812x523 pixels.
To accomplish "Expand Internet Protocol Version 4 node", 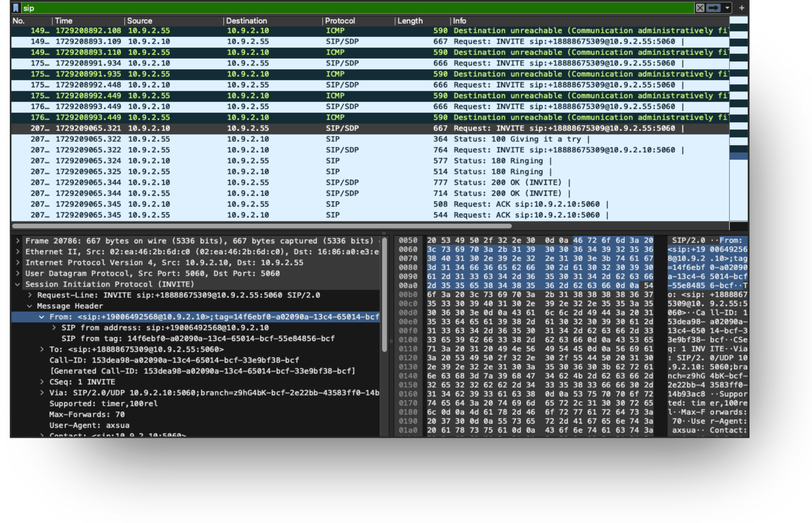I will 18,262.
